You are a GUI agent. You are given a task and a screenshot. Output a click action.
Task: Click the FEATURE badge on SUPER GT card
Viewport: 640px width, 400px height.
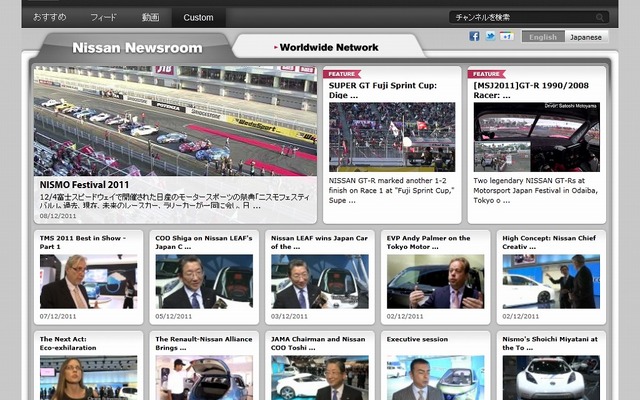pos(342,74)
